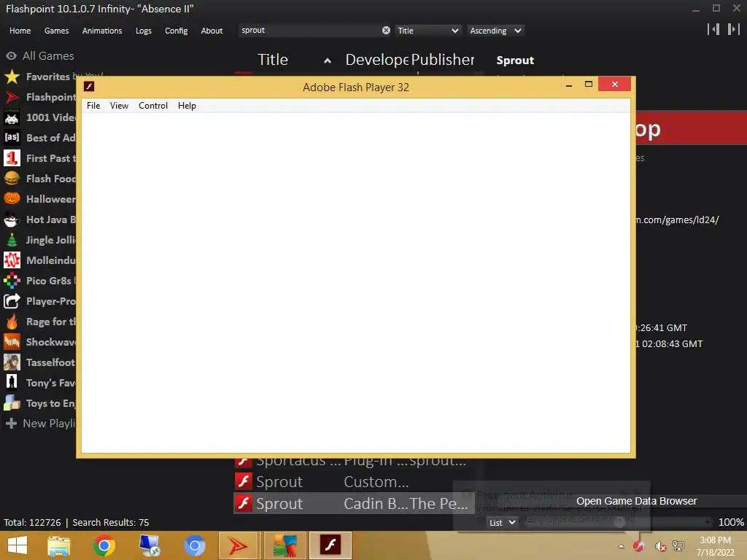747x560 pixels.
Task: Toggle Title column sort arrow
Action: (328, 61)
